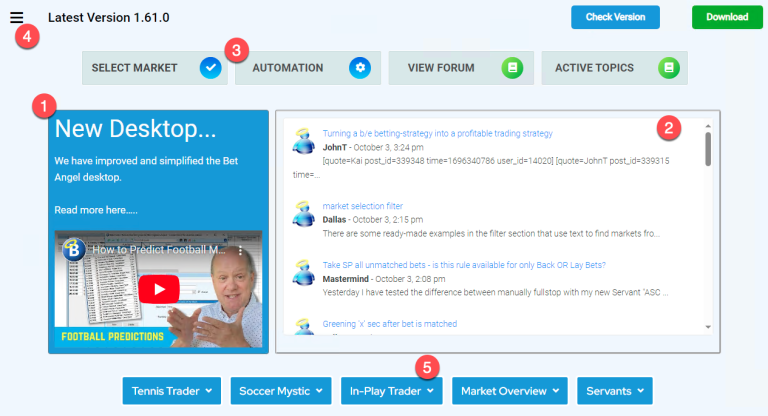
Task: Expand the Market Overview dropdown
Action: 510,391
